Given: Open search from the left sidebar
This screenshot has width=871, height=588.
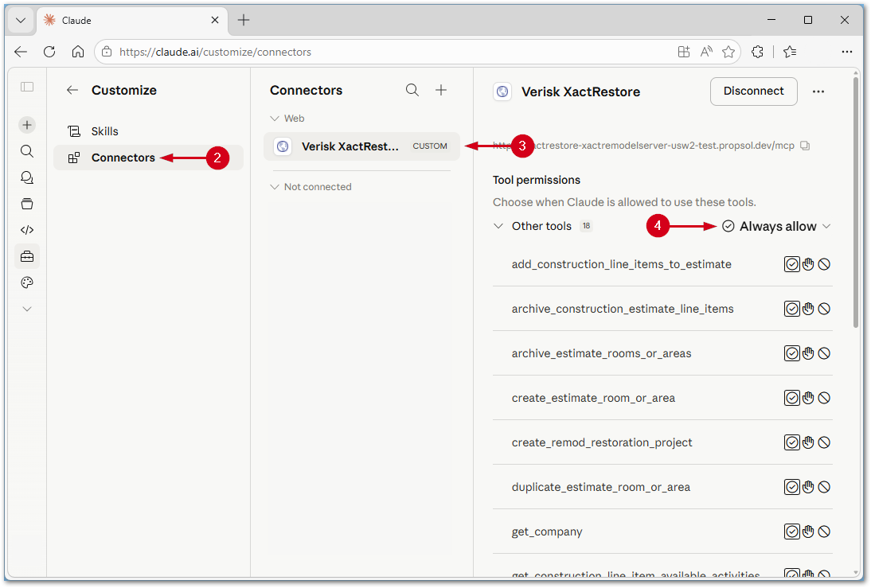Looking at the screenshot, I should [26, 151].
